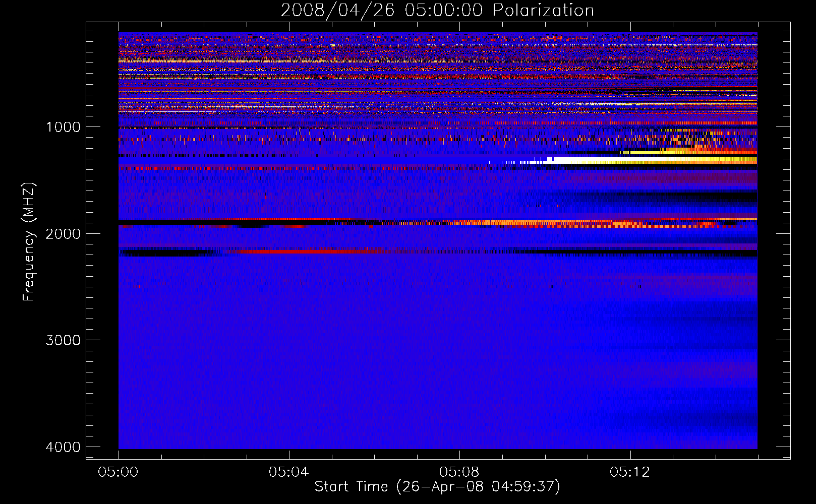The width and height of the screenshot is (816, 504).
Task: Click the 05:08 time tick label
Action: (x=459, y=472)
